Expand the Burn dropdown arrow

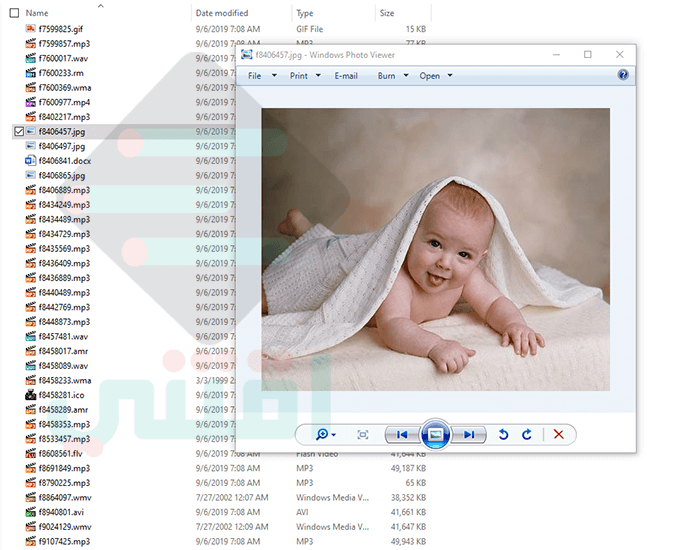click(x=406, y=75)
